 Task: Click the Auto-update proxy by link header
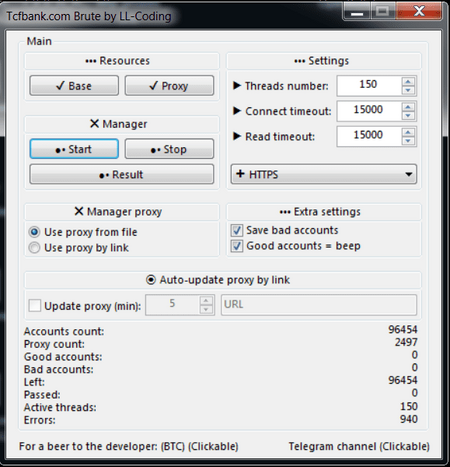[223, 280]
